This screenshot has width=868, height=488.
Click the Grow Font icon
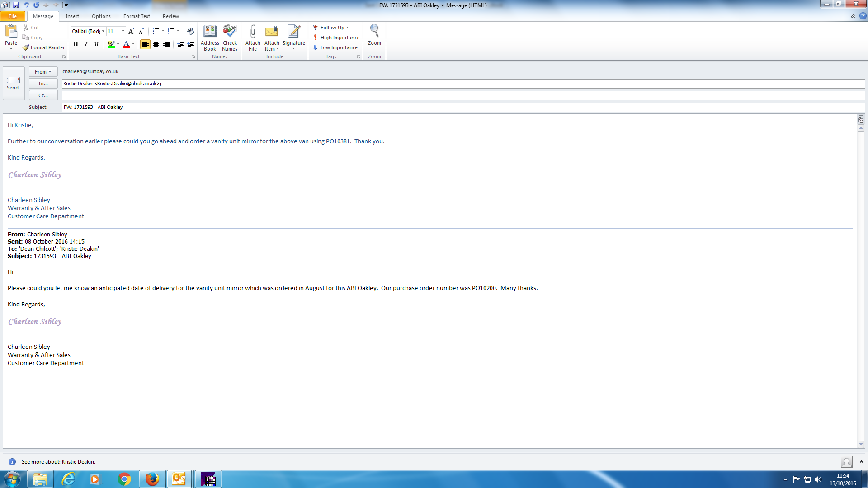pyautogui.click(x=131, y=31)
